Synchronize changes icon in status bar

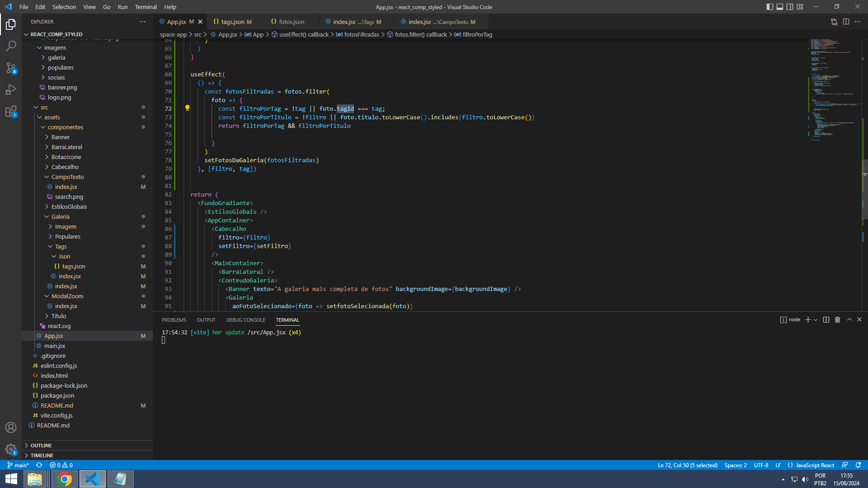[x=39, y=465]
